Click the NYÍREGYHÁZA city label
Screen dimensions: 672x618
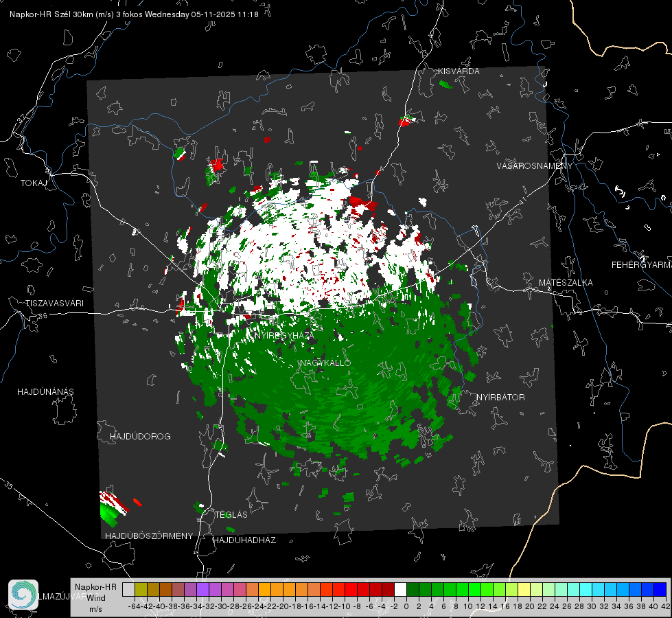click(x=284, y=336)
